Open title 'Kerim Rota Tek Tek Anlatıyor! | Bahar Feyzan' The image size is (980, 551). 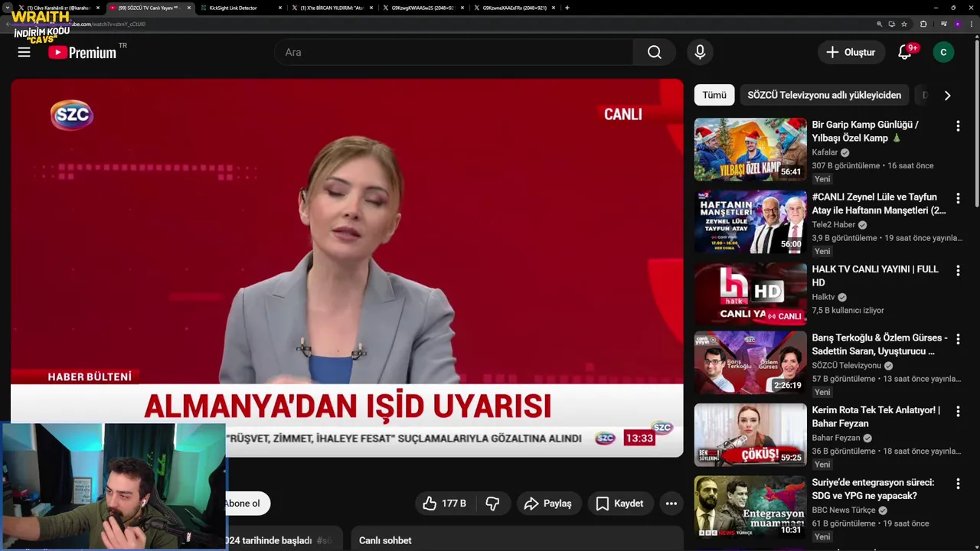tap(876, 416)
